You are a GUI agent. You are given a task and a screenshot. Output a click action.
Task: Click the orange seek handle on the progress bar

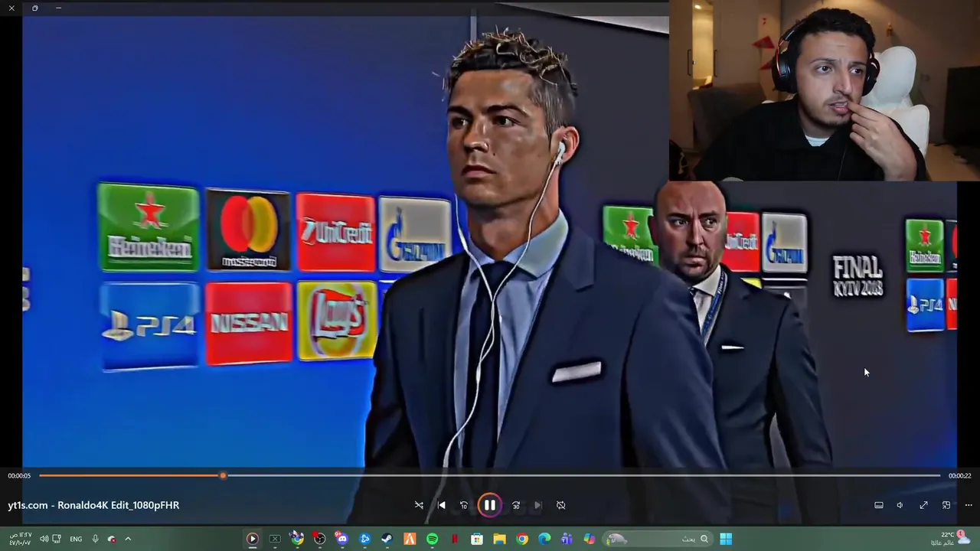pos(223,476)
